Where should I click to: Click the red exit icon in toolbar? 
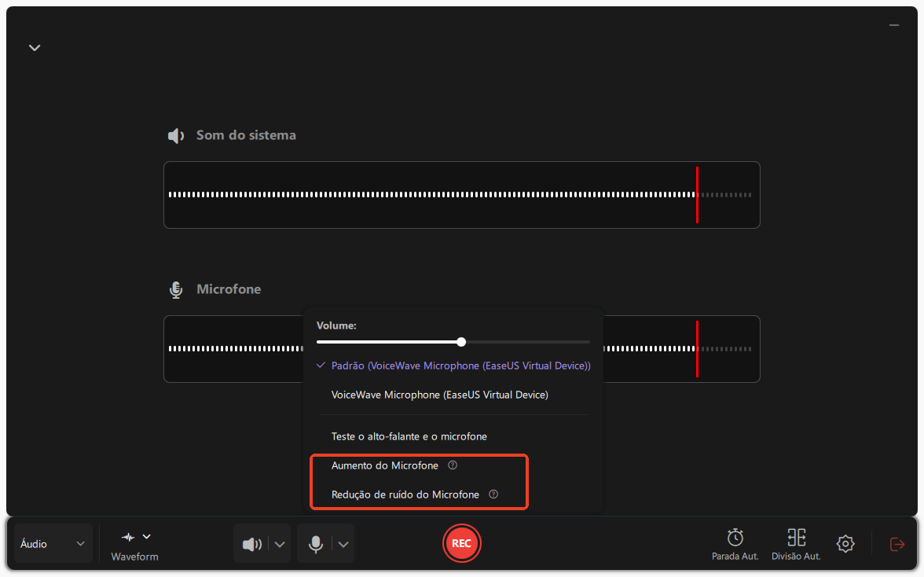click(x=897, y=544)
